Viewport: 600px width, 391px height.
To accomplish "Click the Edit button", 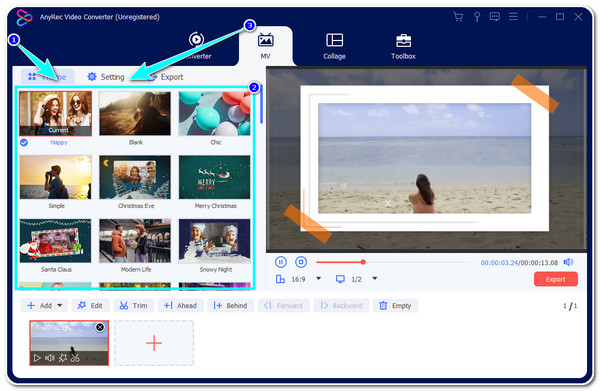I will click(x=90, y=306).
